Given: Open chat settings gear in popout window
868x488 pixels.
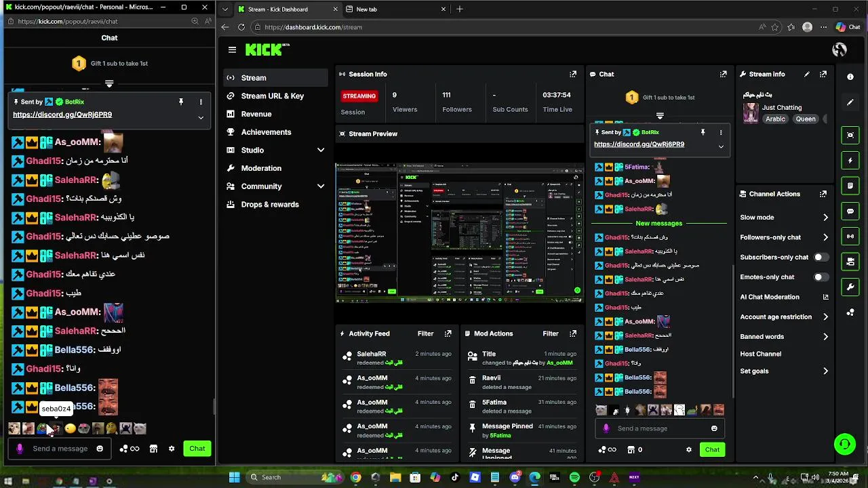Looking at the screenshot, I should coord(172,449).
